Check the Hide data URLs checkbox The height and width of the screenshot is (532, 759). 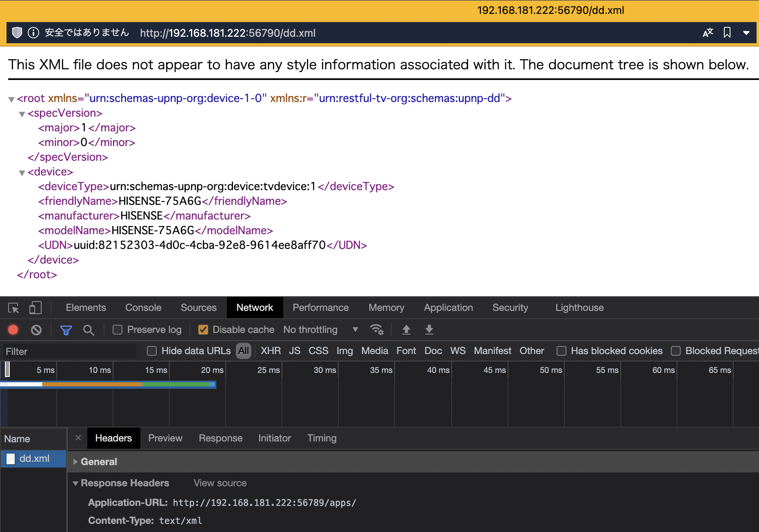[x=152, y=351]
